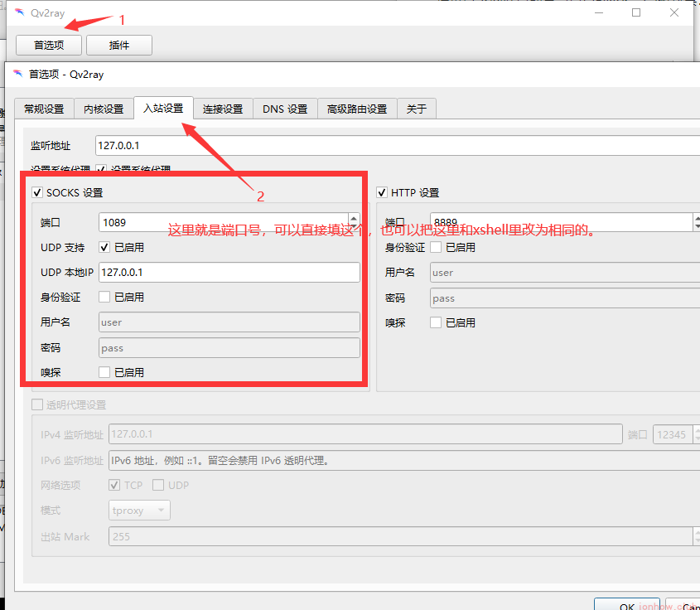This screenshot has height=610, width=700.
Task: Click the HTTP 用户名 user field
Action: 565,273
